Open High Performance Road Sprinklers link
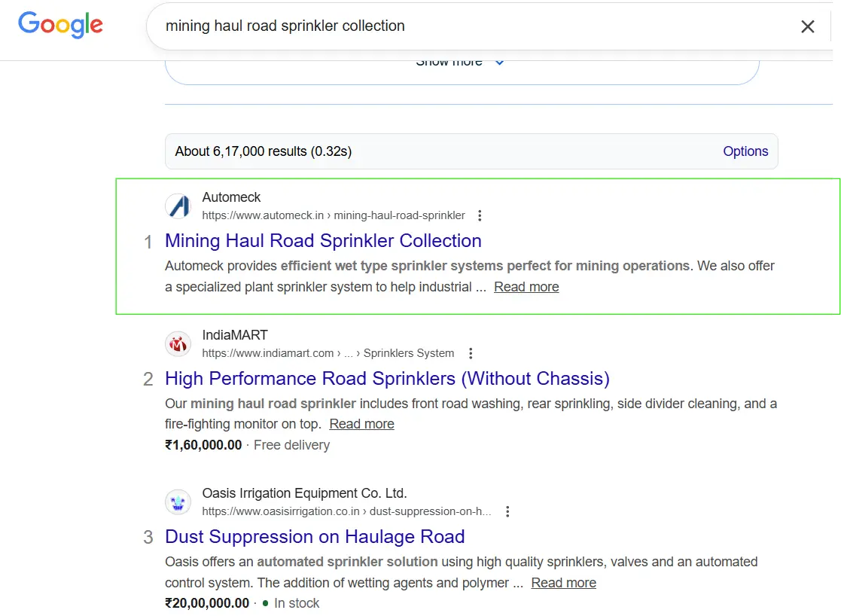Screen dimensions: 841x616 click(x=387, y=378)
